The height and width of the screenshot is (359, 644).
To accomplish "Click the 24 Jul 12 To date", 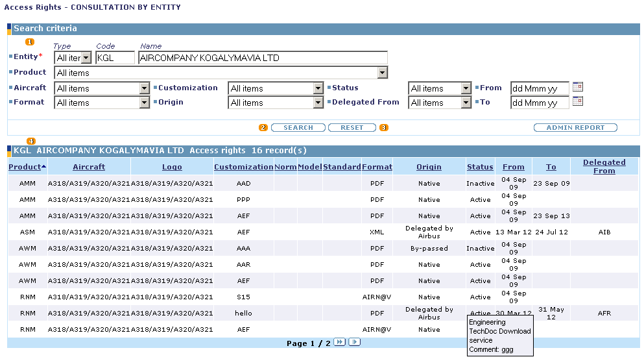I will click(x=551, y=232).
